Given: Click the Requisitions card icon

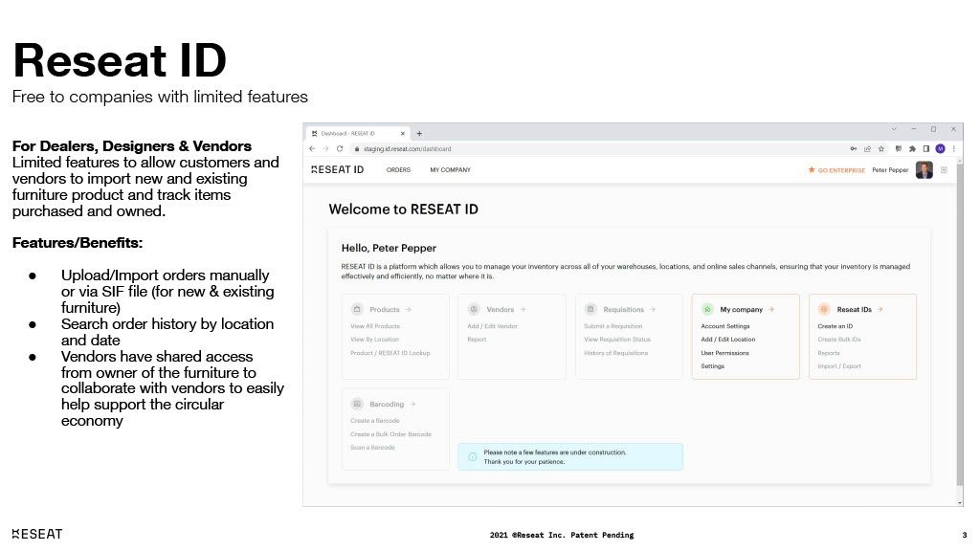Looking at the screenshot, I should pos(590,309).
